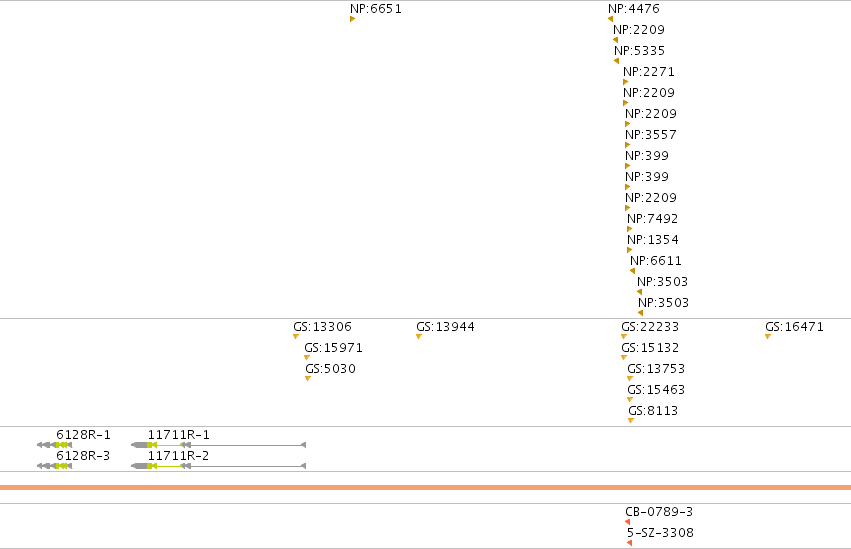Select the arrow marker below NP:6611
This screenshot has height=549, width=851.
pos(632,271)
